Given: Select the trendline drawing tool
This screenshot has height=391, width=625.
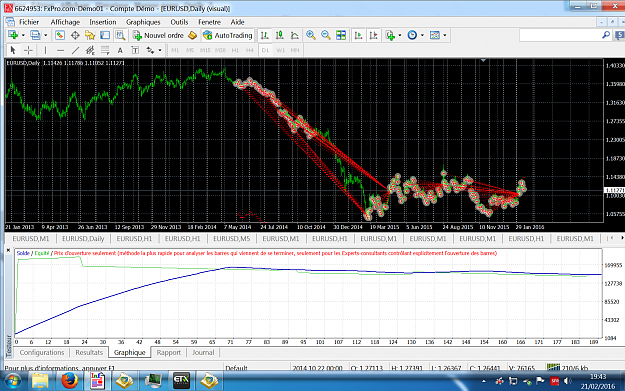Looking at the screenshot, I should tap(75, 50).
